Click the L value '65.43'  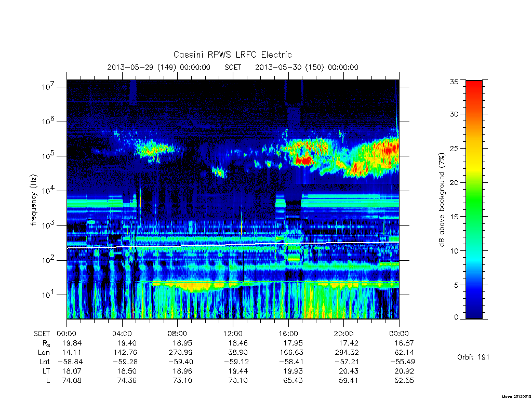click(293, 380)
